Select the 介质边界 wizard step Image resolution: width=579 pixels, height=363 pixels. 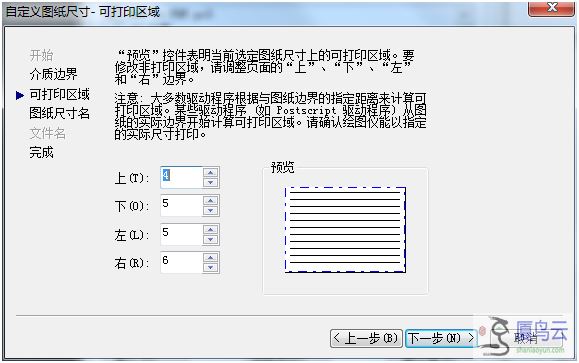[54, 74]
